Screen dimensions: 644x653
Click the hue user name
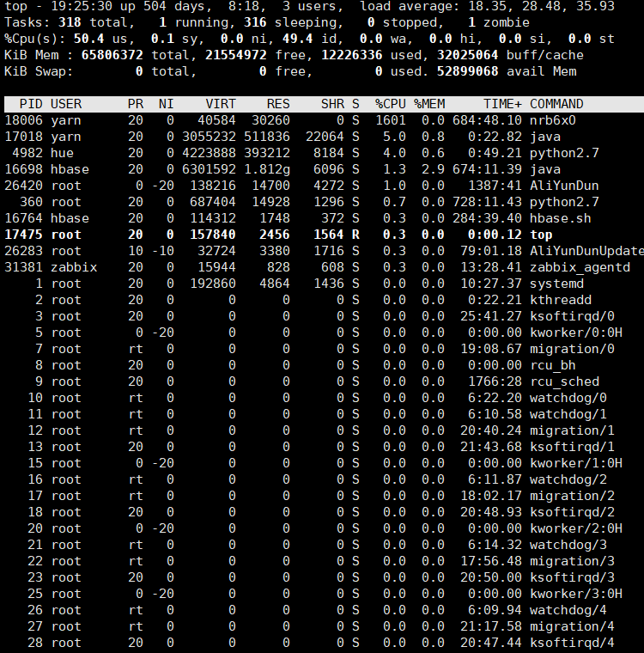coord(62,153)
